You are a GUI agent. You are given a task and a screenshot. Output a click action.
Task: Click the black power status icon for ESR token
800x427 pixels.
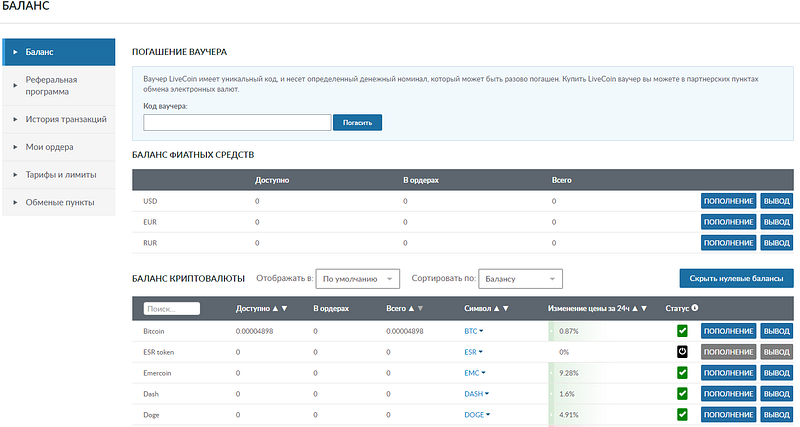coord(682,351)
